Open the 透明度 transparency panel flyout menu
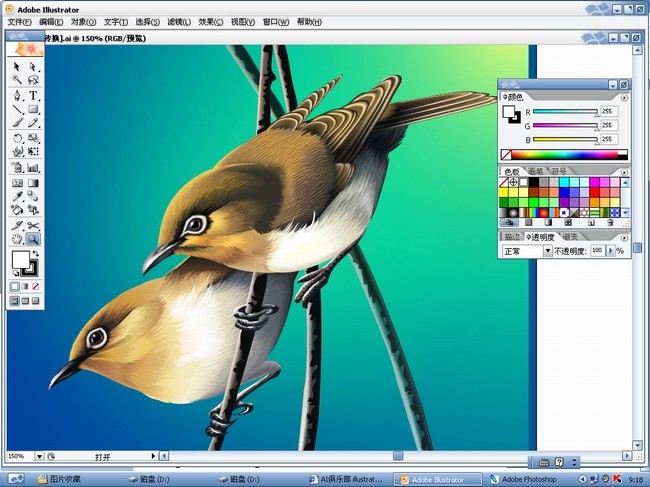This screenshot has height=487, width=650. point(624,238)
